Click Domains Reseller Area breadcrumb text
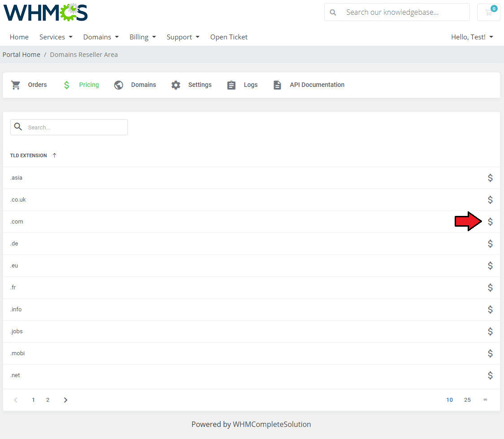Viewport: 504px width, 439px height. [84, 55]
